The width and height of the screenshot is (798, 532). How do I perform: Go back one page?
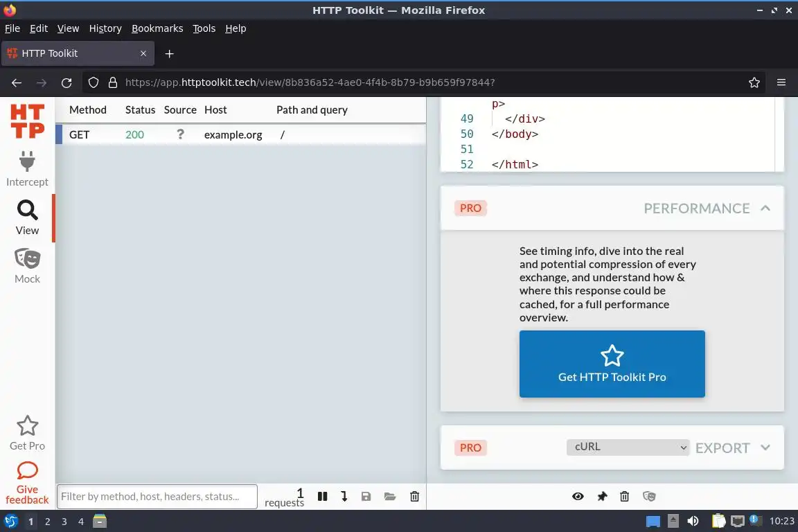click(x=17, y=82)
